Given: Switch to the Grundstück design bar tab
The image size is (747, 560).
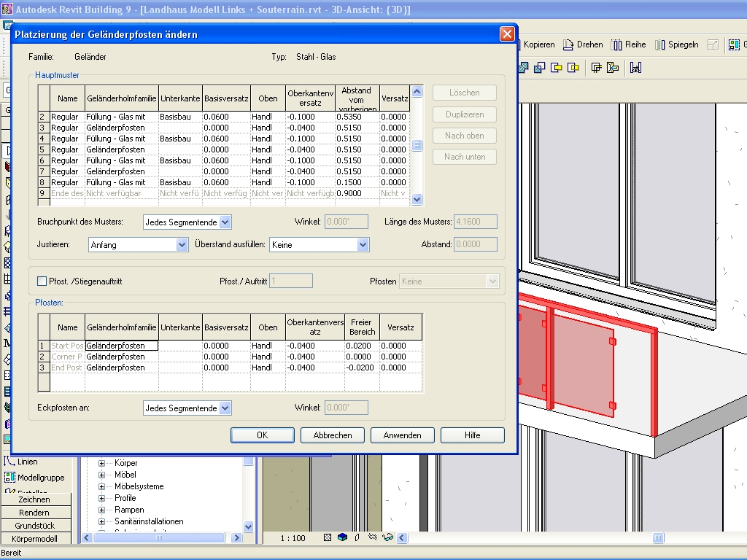Looking at the screenshot, I should [x=36, y=526].
